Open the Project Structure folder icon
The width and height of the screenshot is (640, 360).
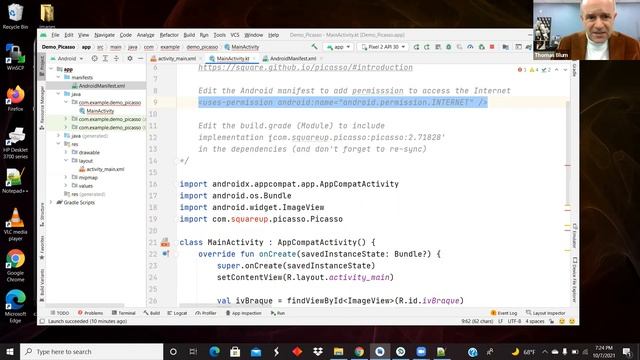pyautogui.click(x=506, y=47)
